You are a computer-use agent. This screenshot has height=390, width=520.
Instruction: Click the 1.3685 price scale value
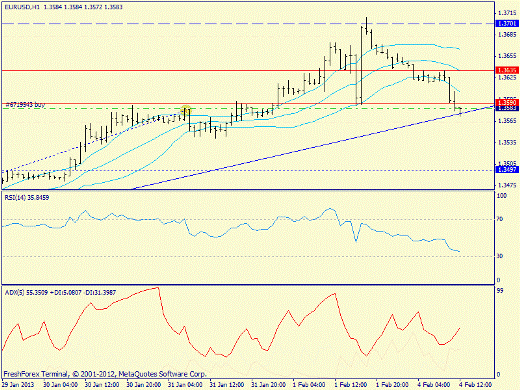coord(507,35)
